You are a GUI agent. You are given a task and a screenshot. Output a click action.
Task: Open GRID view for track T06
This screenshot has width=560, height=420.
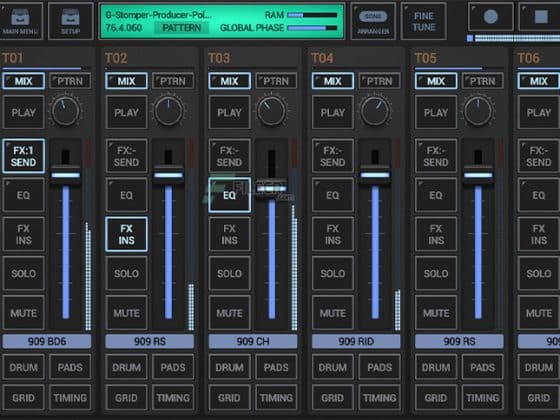coord(539,398)
